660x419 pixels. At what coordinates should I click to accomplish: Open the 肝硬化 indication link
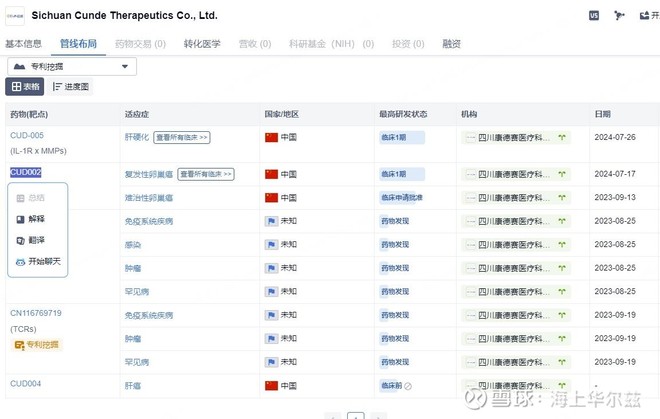[x=137, y=137]
